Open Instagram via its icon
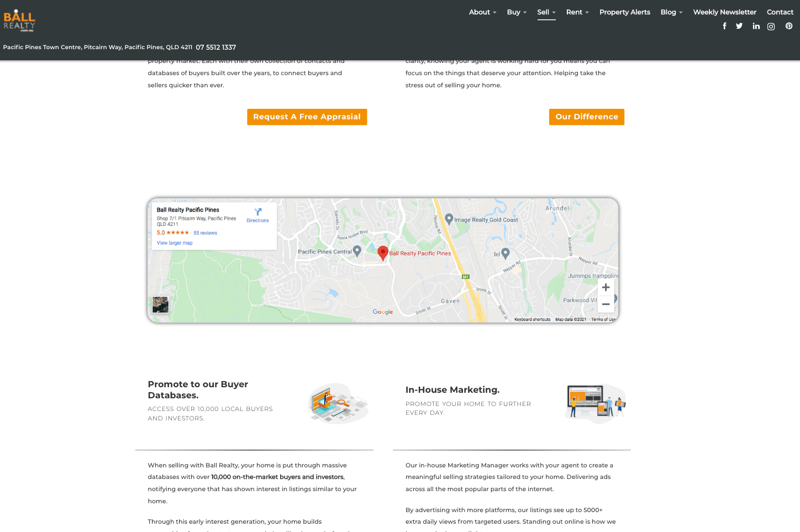This screenshot has height=532, width=800. point(771,26)
